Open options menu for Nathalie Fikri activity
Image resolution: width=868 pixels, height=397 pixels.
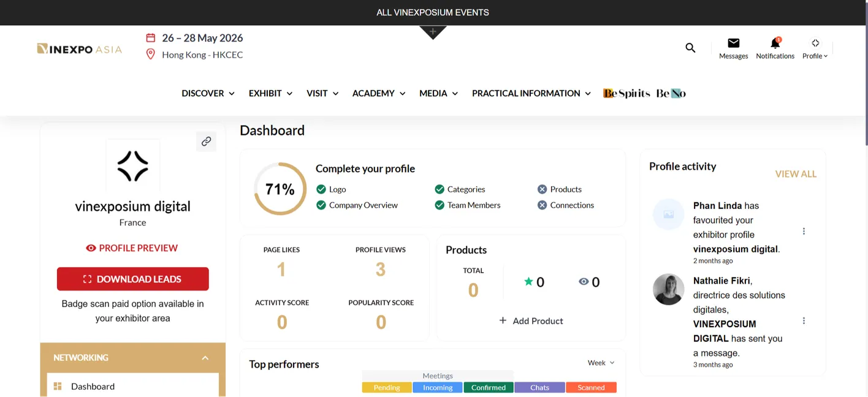(804, 320)
